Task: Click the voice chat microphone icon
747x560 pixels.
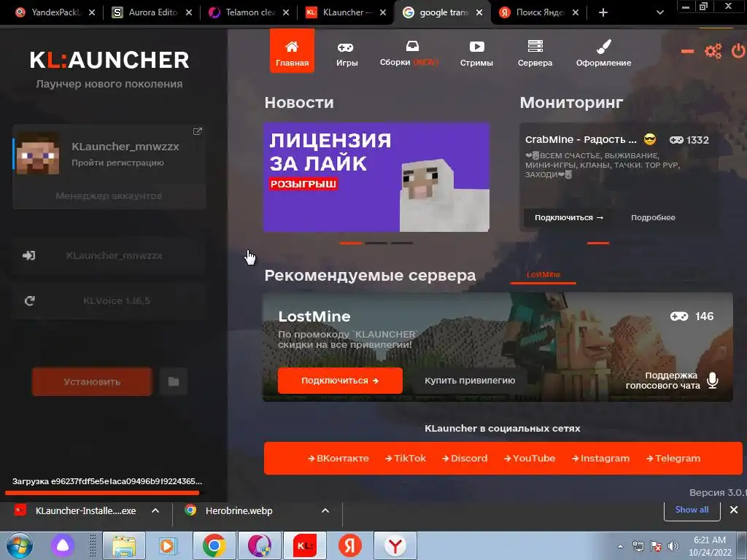Action: pyautogui.click(x=713, y=381)
